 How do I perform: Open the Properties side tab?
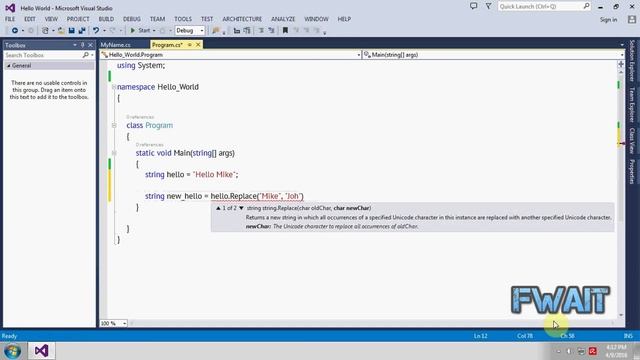pos(632,171)
